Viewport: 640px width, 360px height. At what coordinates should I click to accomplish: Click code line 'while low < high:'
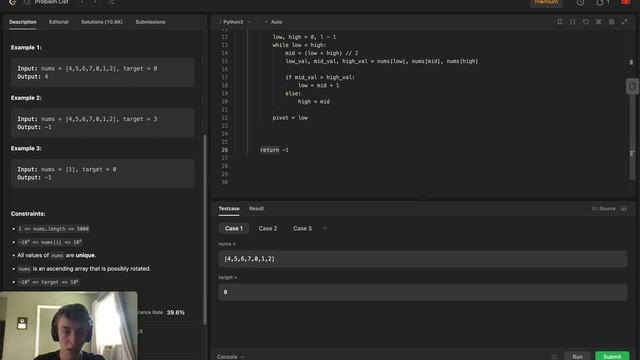[299, 45]
